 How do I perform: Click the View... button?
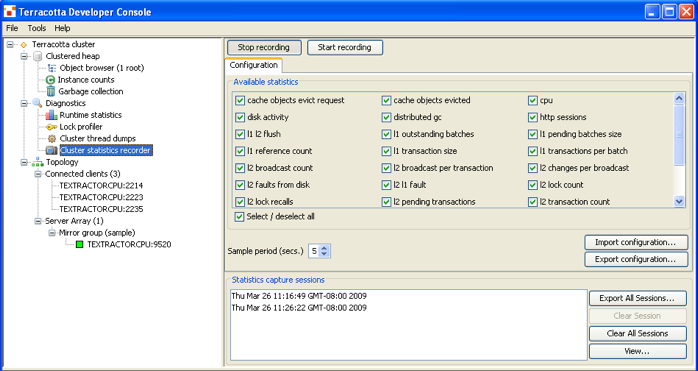tap(637, 351)
